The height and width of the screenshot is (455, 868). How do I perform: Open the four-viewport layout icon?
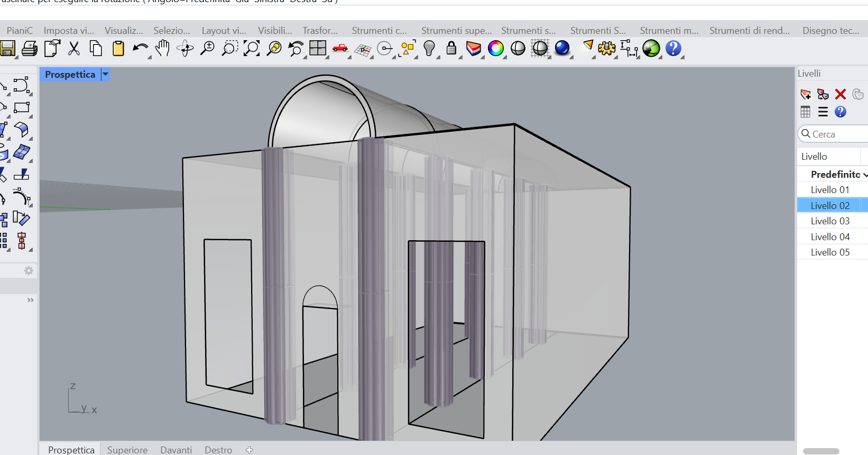click(318, 49)
